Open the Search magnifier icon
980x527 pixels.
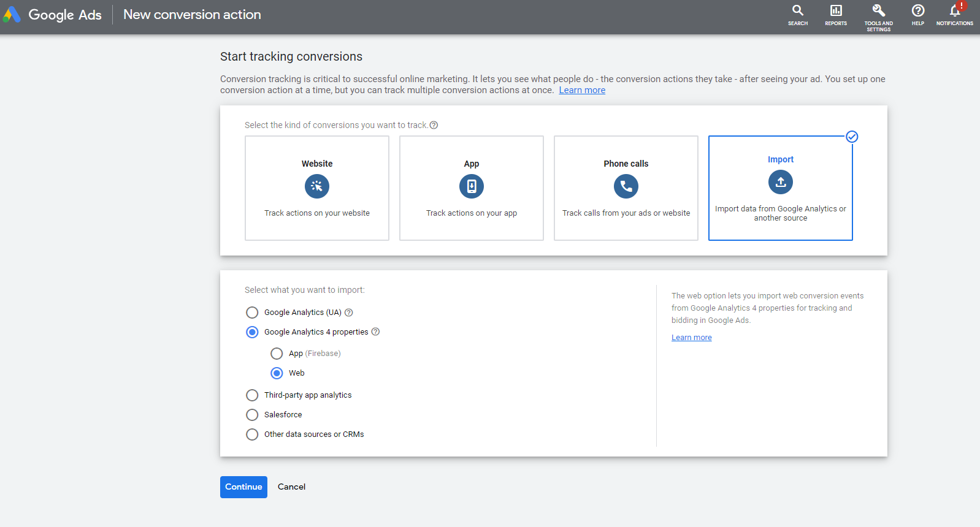point(798,10)
